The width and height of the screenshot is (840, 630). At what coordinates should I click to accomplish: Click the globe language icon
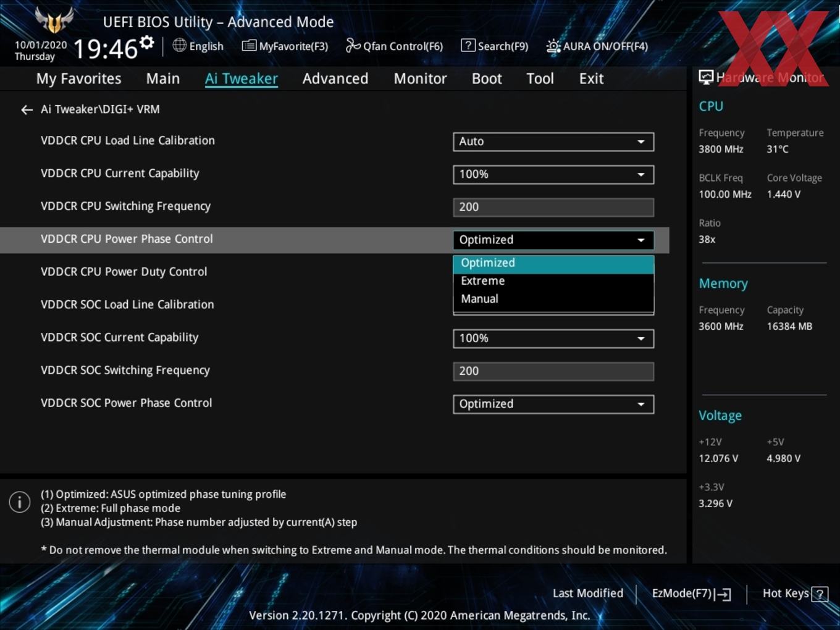click(179, 45)
